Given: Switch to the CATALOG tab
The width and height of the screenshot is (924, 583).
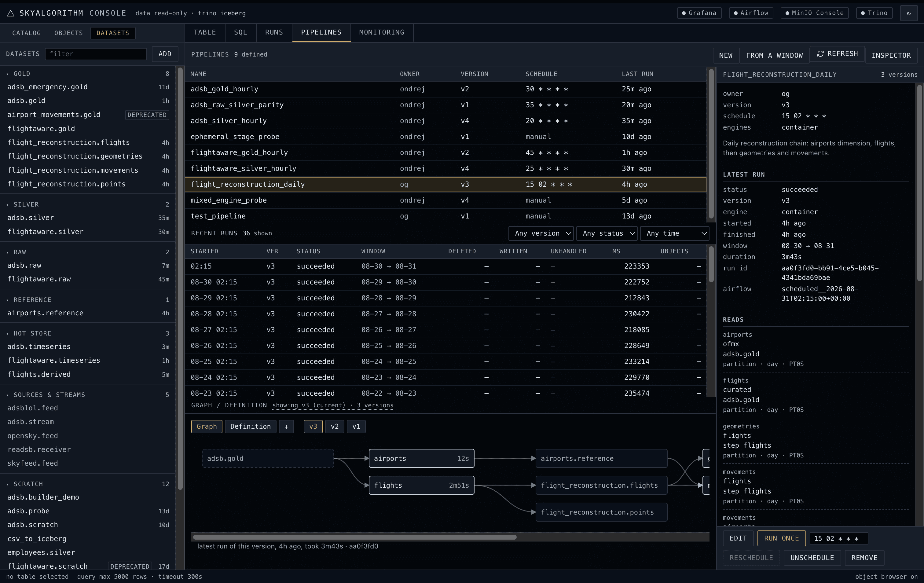Looking at the screenshot, I should (27, 33).
